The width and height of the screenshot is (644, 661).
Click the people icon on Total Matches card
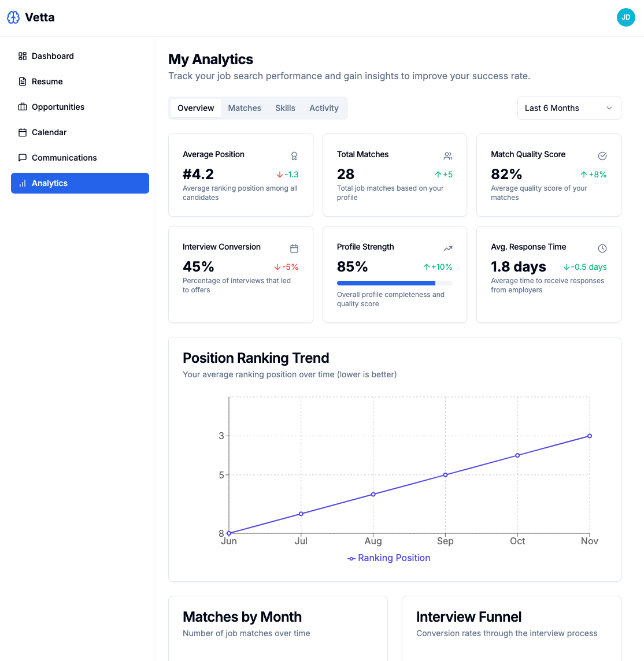[448, 156]
